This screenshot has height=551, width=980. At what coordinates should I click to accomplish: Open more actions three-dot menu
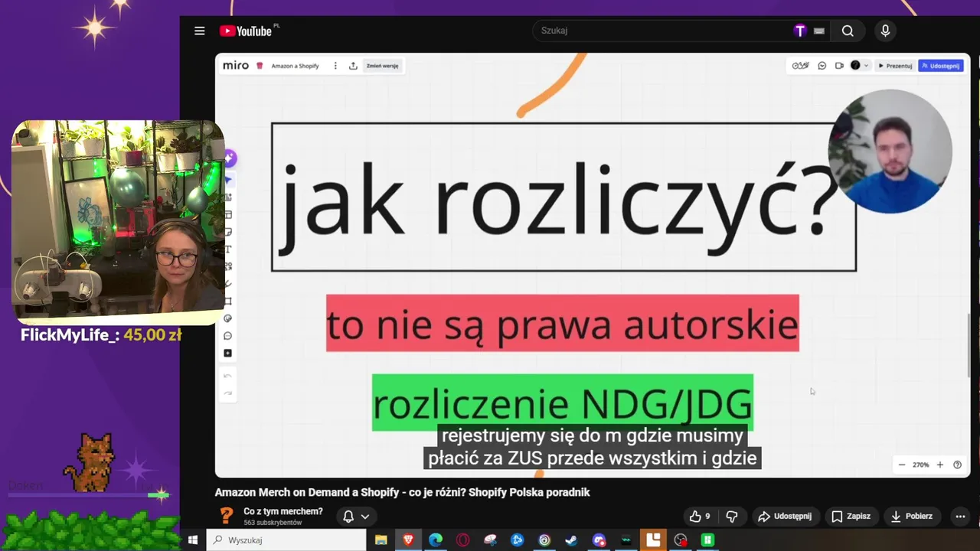coord(960,517)
